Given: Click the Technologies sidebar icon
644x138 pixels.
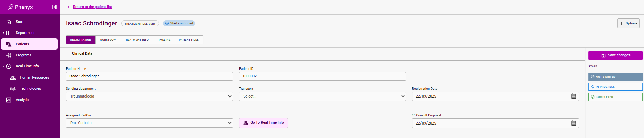Looking at the screenshot, I should (x=13, y=89).
